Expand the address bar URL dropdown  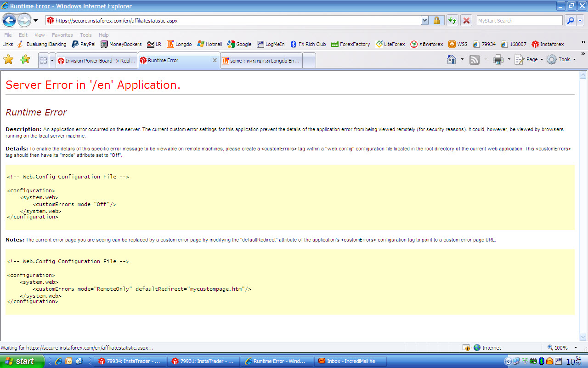pyautogui.click(x=425, y=21)
